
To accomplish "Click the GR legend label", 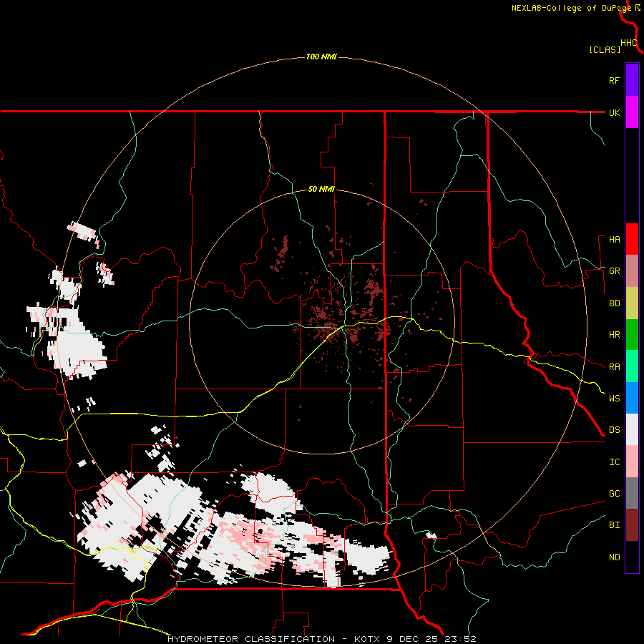I will pyautogui.click(x=614, y=271).
